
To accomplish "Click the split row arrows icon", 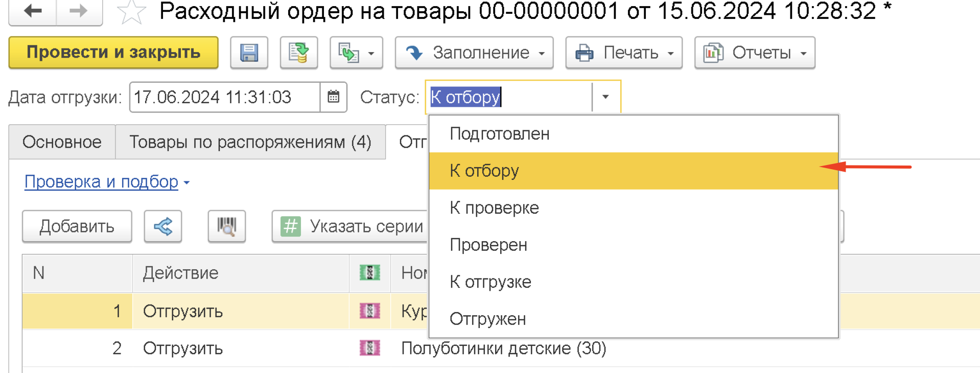I will (x=163, y=226).
